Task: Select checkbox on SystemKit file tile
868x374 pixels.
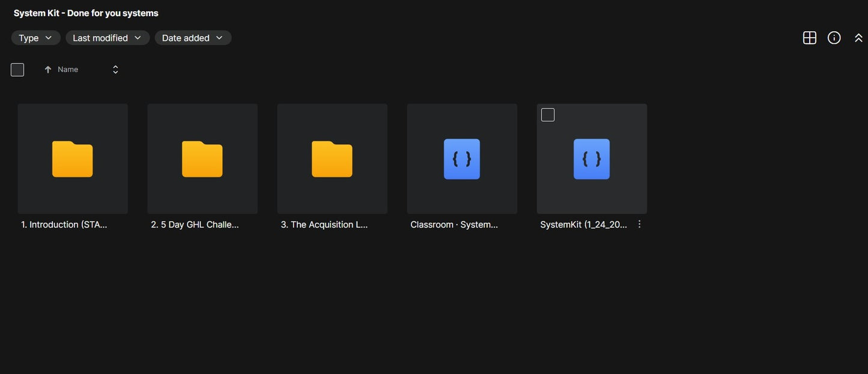Action: click(x=548, y=115)
